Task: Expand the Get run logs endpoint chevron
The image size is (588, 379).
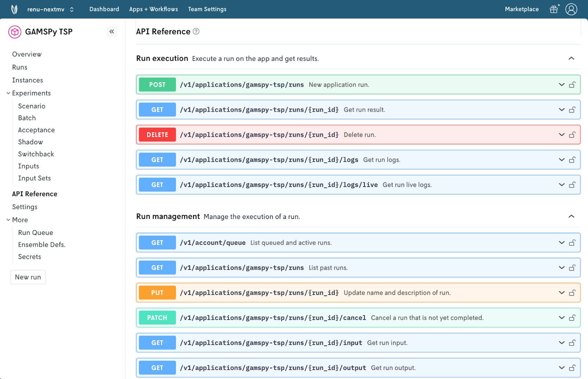Action: (x=562, y=160)
